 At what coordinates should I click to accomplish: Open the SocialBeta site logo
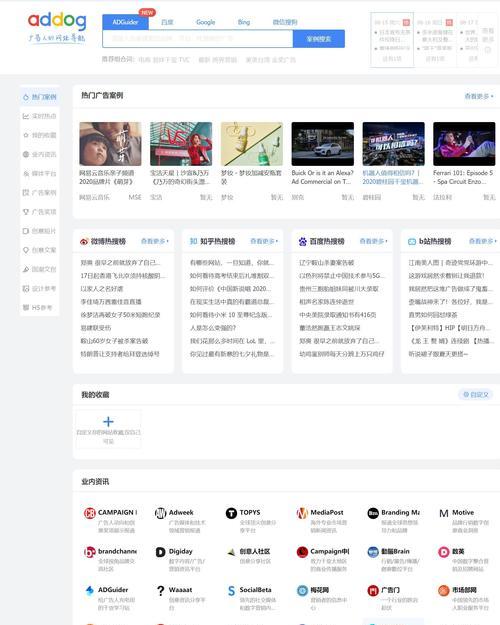tap(231, 591)
